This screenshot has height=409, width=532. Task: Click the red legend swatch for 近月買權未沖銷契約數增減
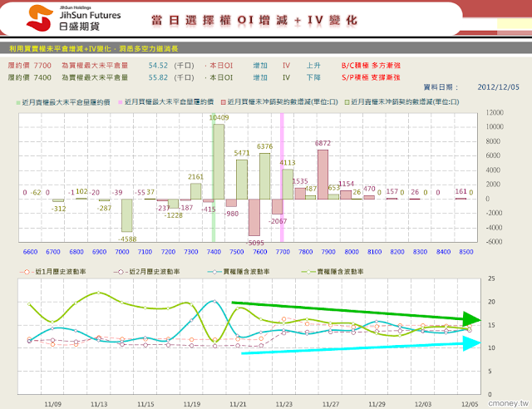(224, 102)
